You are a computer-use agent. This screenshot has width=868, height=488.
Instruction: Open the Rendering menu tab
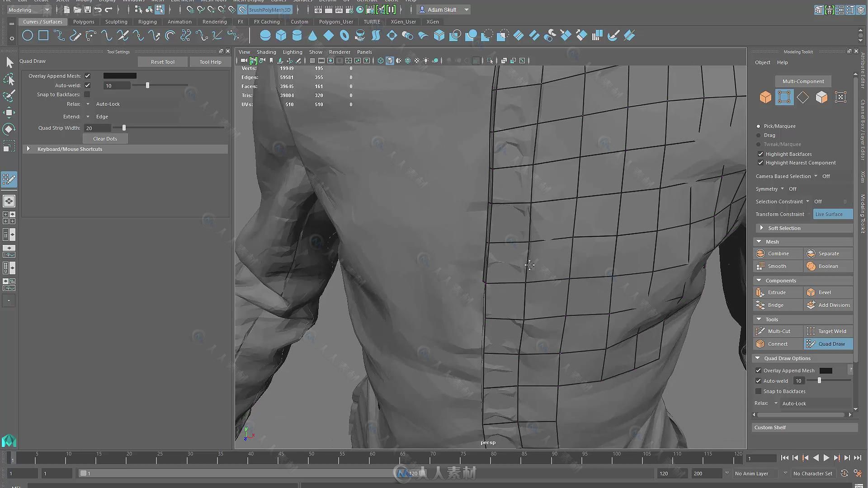click(213, 21)
